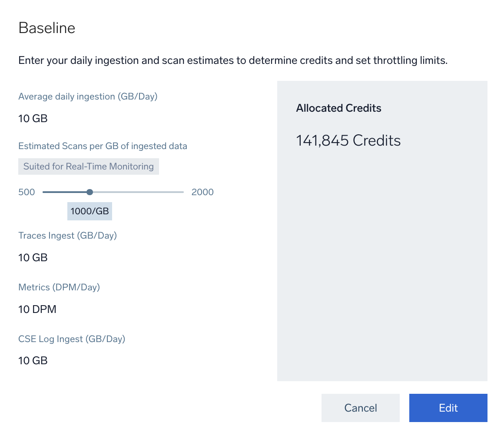
Task: Click the Traces Ingest 10 GB value
Action: coord(33,258)
